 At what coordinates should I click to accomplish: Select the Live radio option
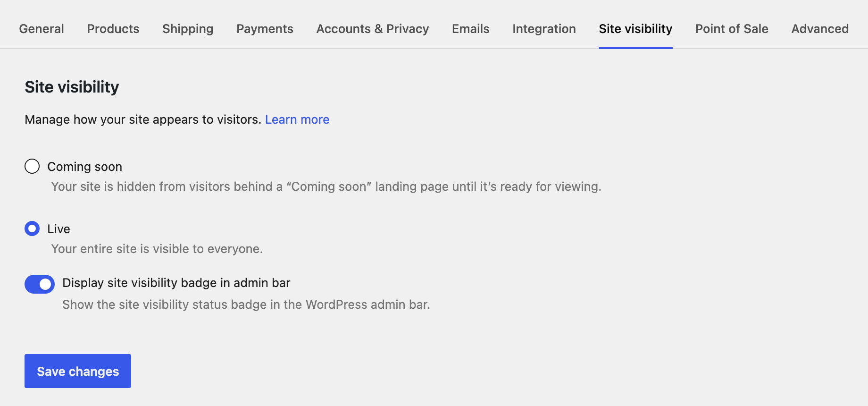pyautogui.click(x=32, y=229)
